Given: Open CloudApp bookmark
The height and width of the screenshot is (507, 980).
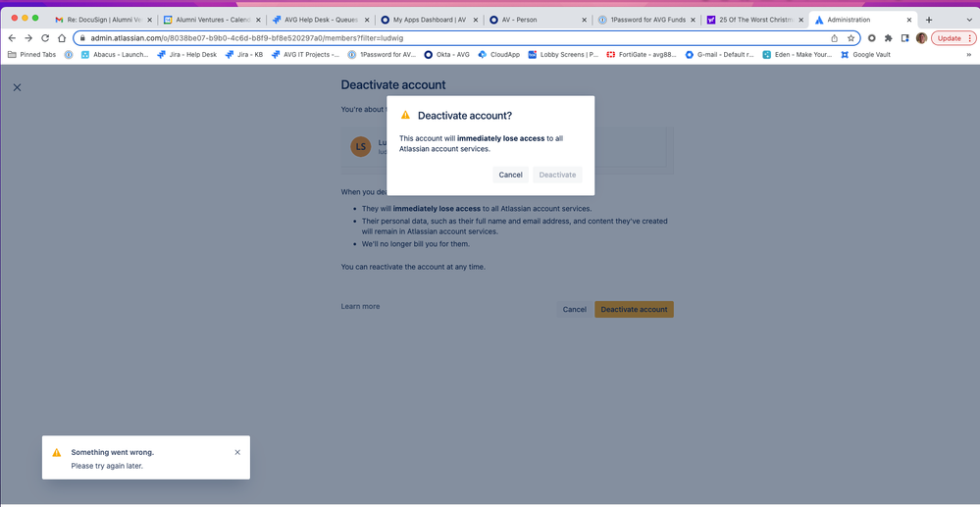Looking at the screenshot, I should tap(499, 54).
